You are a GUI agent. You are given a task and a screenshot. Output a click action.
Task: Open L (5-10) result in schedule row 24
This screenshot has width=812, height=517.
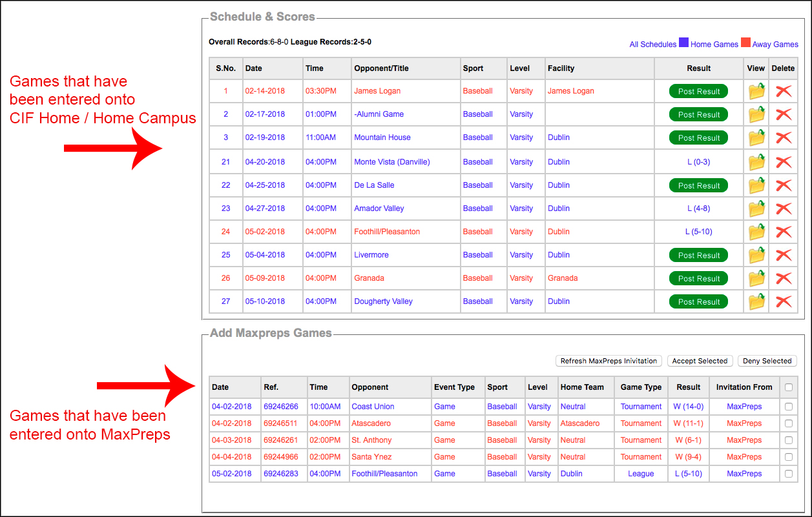(x=699, y=232)
